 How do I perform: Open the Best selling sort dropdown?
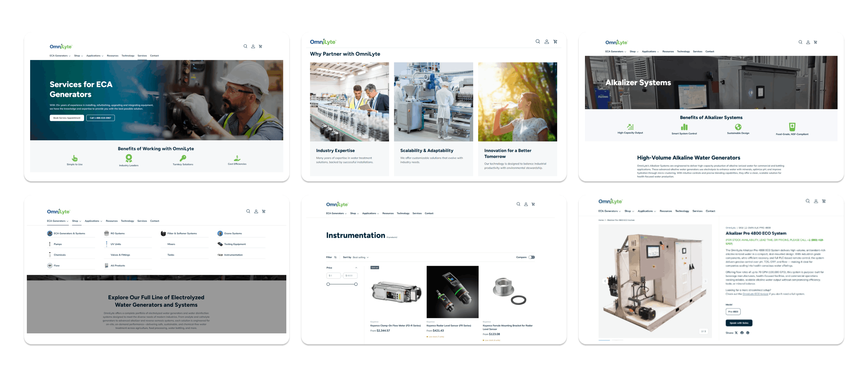click(360, 257)
